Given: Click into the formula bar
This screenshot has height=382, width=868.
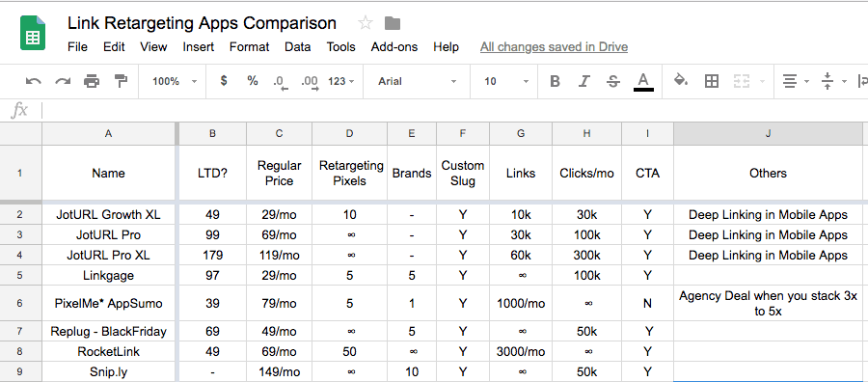Looking at the screenshot, I should [454, 110].
